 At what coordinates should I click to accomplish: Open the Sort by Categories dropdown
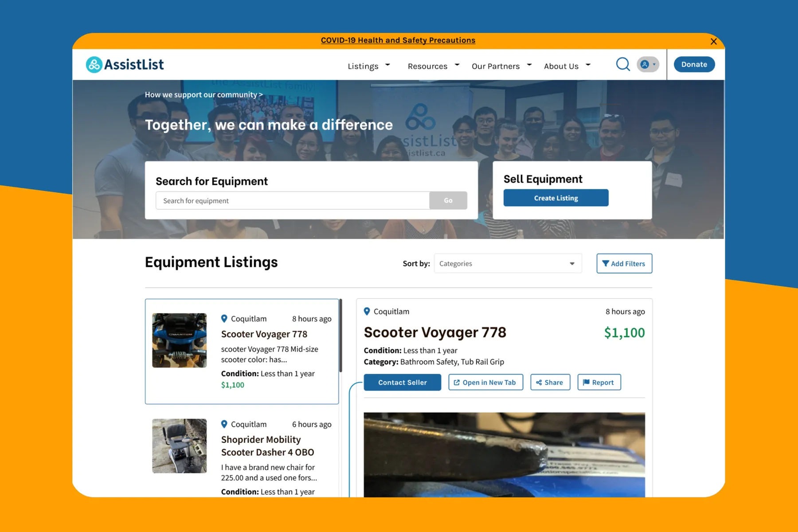point(508,263)
